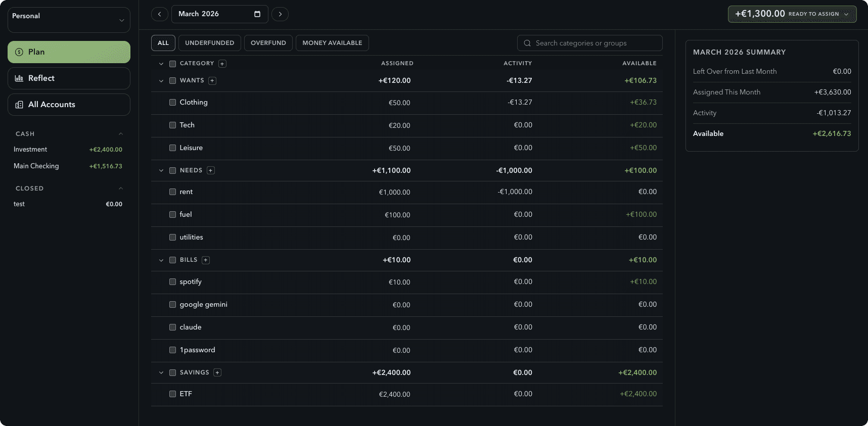Screen dimensions: 868x426
Task: Click rent assigned amount €1,000.00
Action: pyautogui.click(x=394, y=192)
